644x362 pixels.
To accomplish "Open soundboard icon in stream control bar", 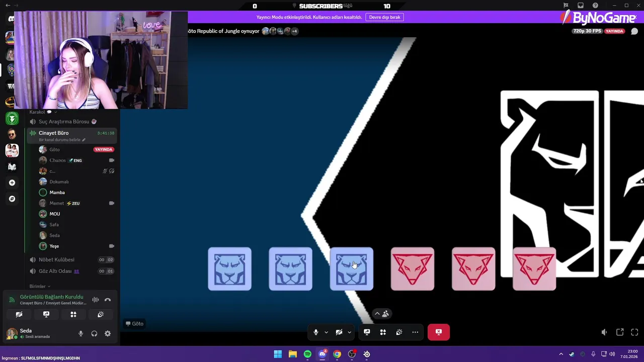I will tap(399, 332).
